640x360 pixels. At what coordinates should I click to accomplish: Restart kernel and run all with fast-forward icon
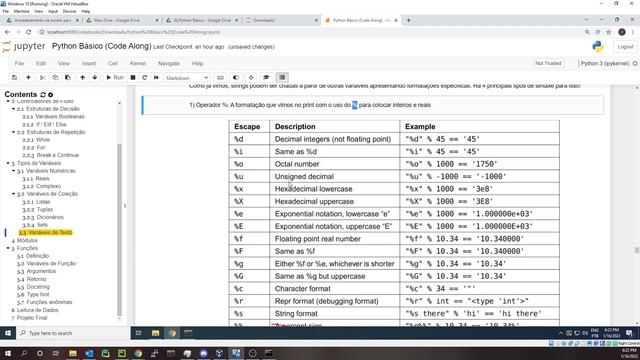pyautogui.click(x=156, y=78)
